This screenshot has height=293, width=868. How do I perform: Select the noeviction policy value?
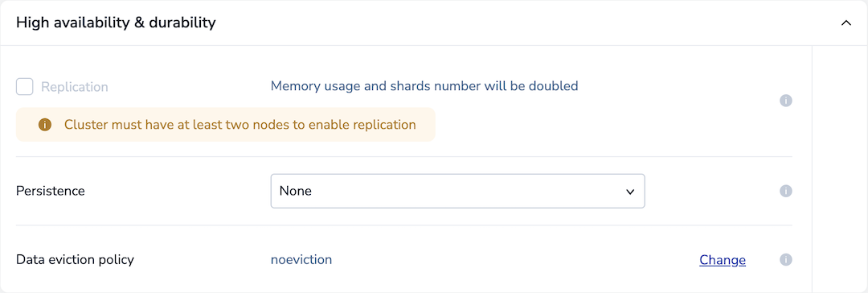tap(301, 259)
